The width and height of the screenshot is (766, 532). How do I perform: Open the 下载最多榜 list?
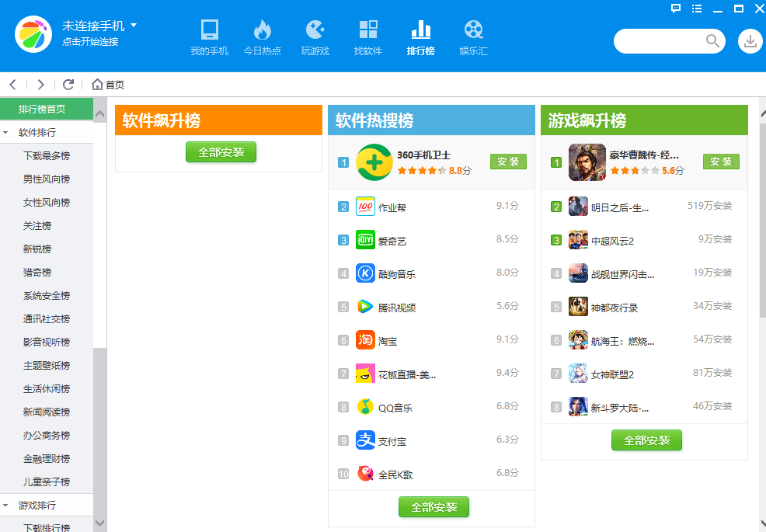[47, 156]
